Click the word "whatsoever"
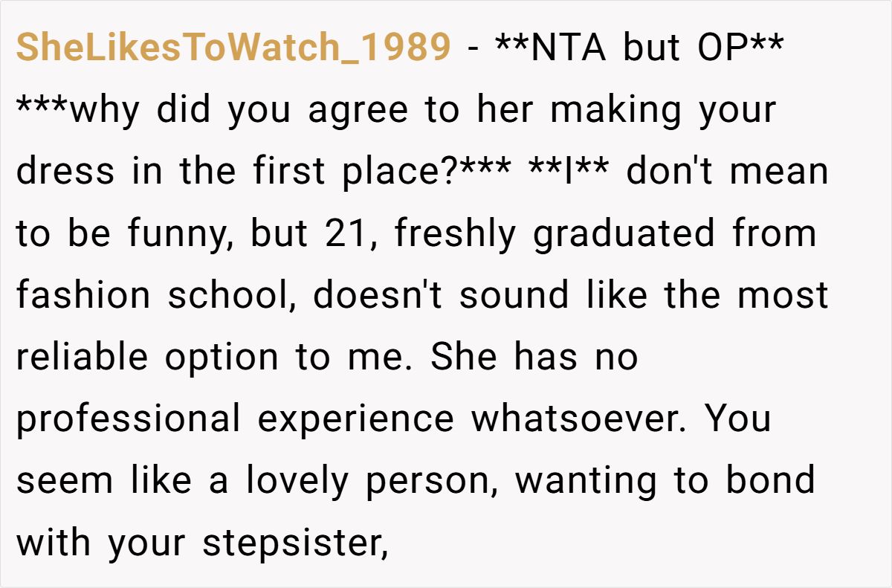This screenshot has height=588, width=892. (x=581, y=419)
